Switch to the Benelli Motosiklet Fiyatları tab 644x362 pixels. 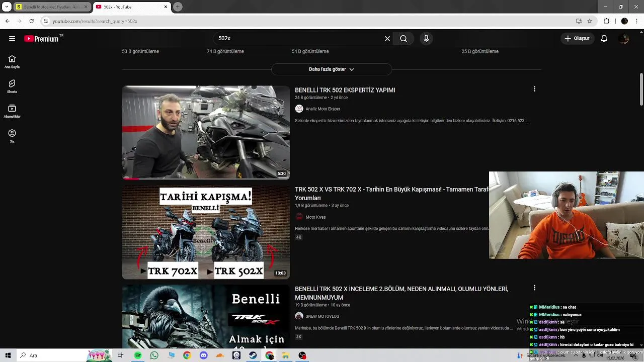(x=49, y=7)
